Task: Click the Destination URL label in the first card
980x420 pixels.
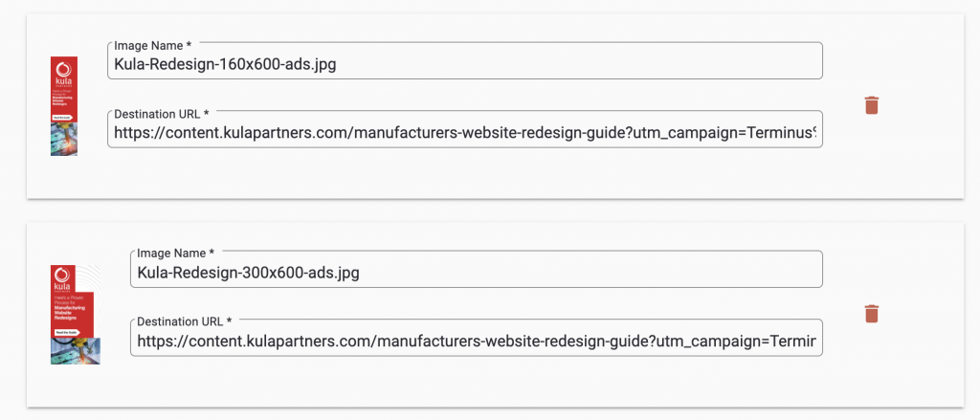Action: coord(161,115)
